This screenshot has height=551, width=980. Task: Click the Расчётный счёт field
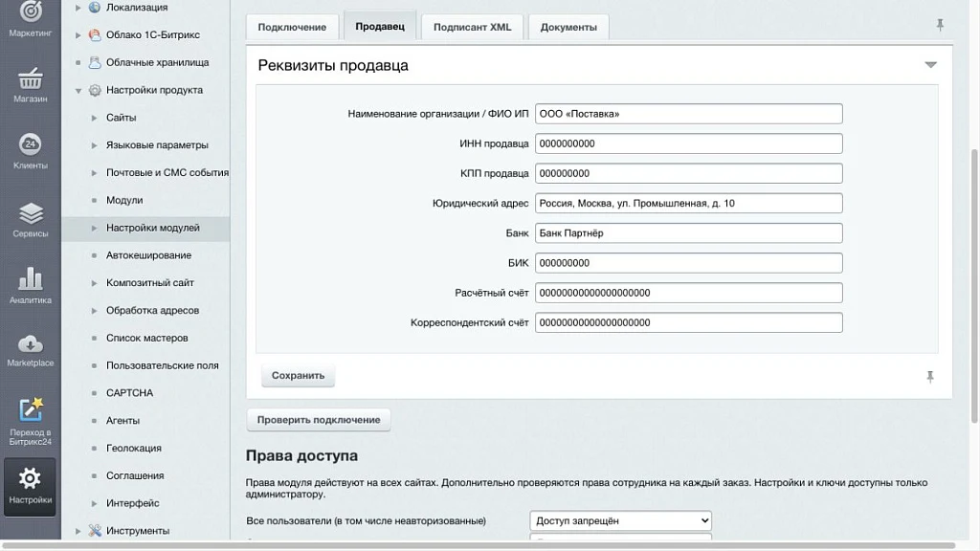click(x=689, y=293)
